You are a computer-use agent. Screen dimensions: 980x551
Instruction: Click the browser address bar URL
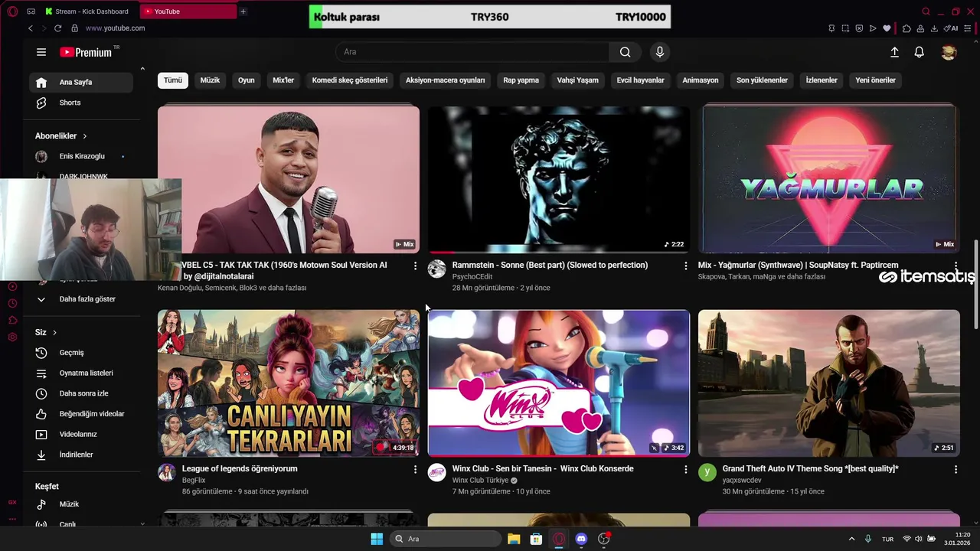[115, 28]
